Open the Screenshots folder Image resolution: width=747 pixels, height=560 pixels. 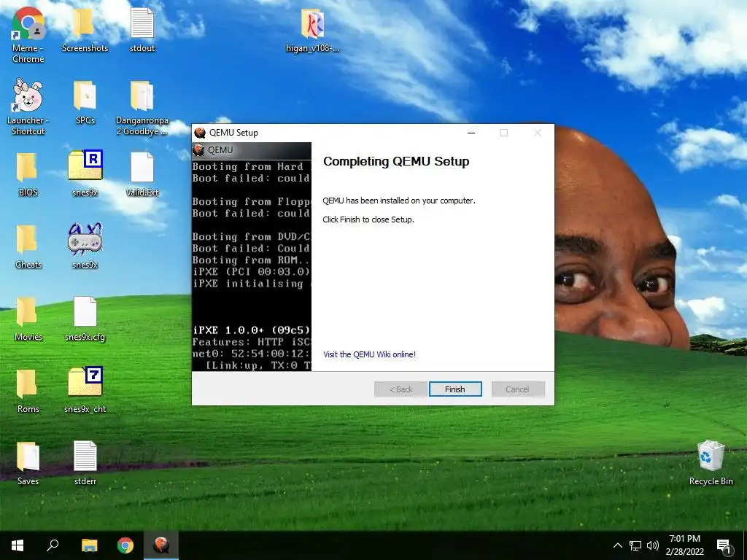(85, 30)
